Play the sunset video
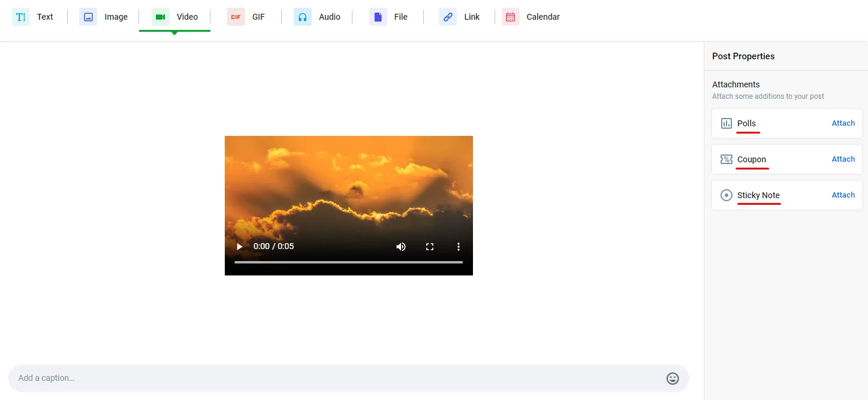Viewport: 868px width, 400px height. click(x=239, y=247)
